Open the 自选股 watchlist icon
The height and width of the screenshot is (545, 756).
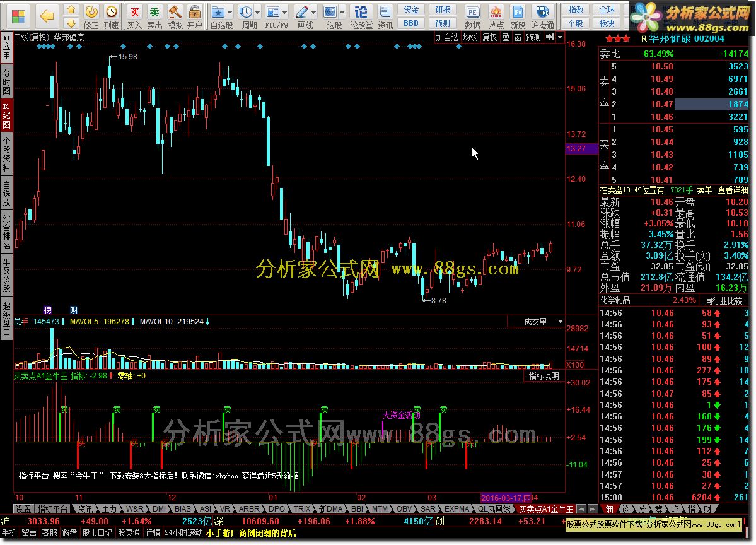pyautogui.click(x=218, y=12)
